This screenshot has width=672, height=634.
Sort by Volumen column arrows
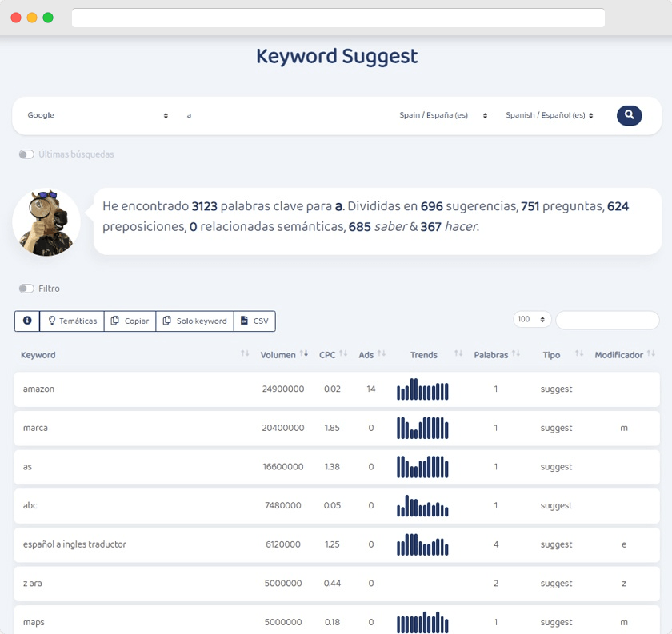(x=304, y=353)
